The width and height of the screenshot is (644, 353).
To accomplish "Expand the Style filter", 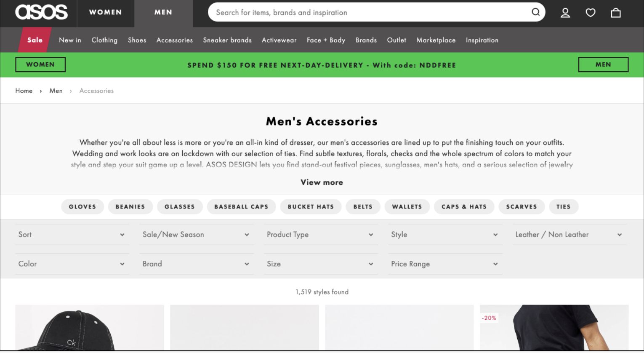I will coord(445,235).
